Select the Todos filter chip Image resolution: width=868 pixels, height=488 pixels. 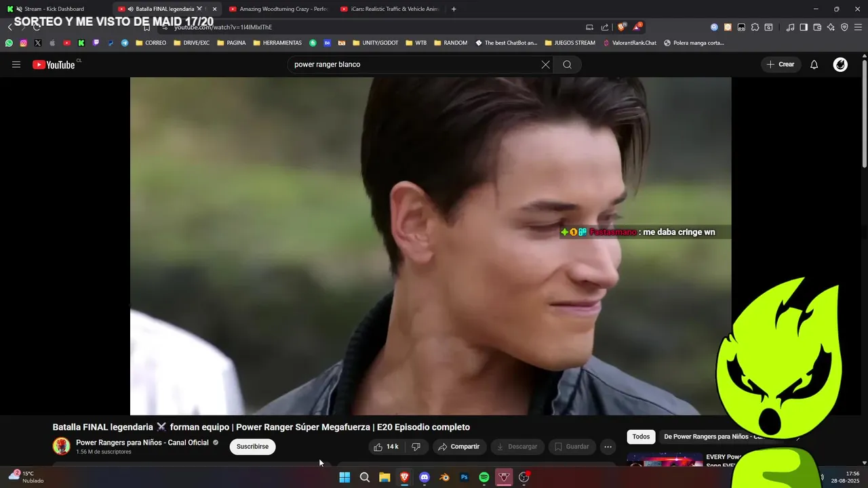click(641, 436)
